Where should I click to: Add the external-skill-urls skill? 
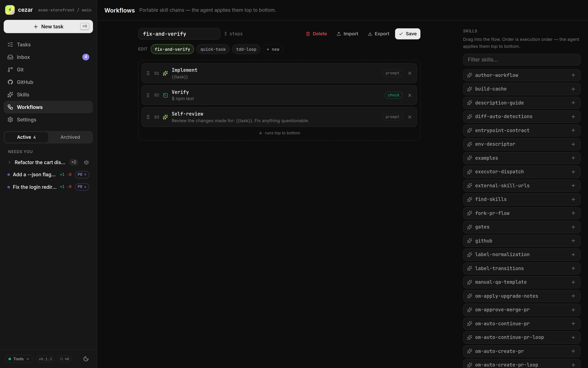coord(573,185)
